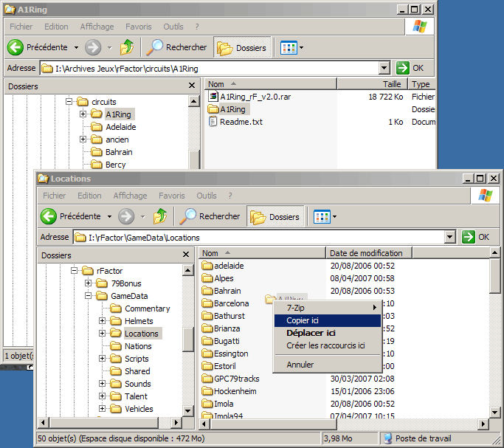Viewport: 504px width, 448px height.
Task: Open views icon in A1Ring window
Action: point(289,47)
